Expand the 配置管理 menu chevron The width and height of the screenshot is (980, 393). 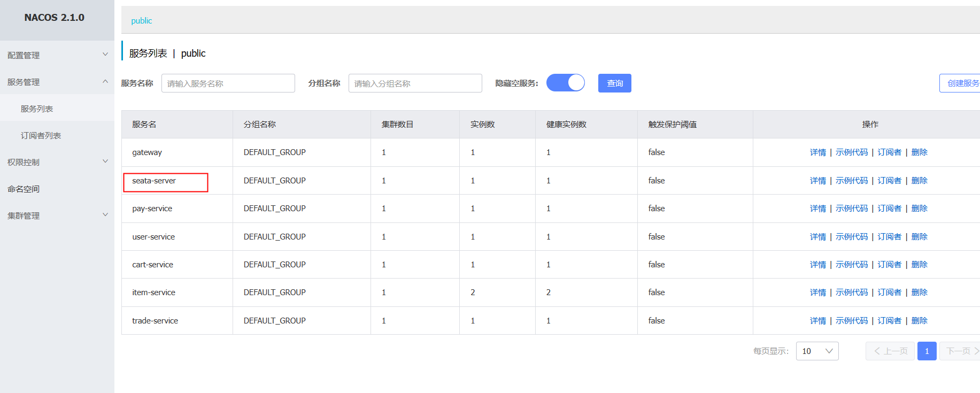coord(105,55)
